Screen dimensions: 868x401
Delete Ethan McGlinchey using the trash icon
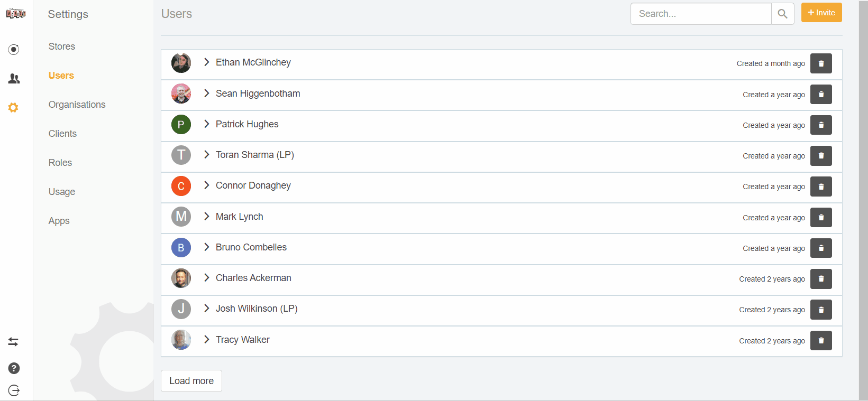820,63
